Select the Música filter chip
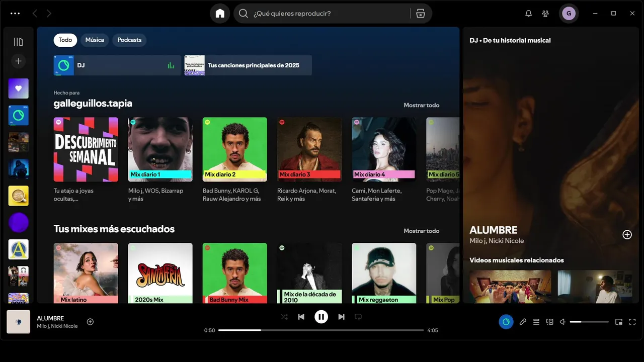 click(x=95, y=40)
